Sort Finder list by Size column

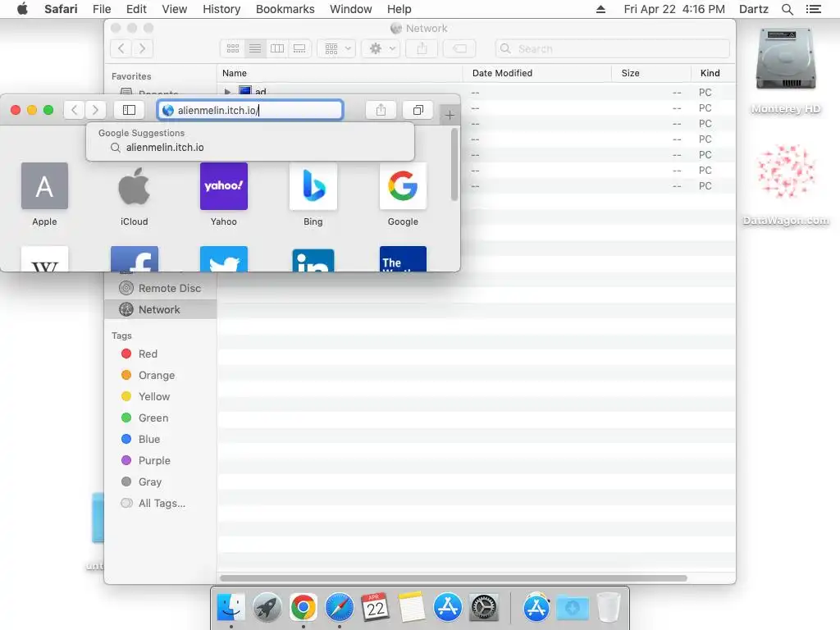coord(651,73)
